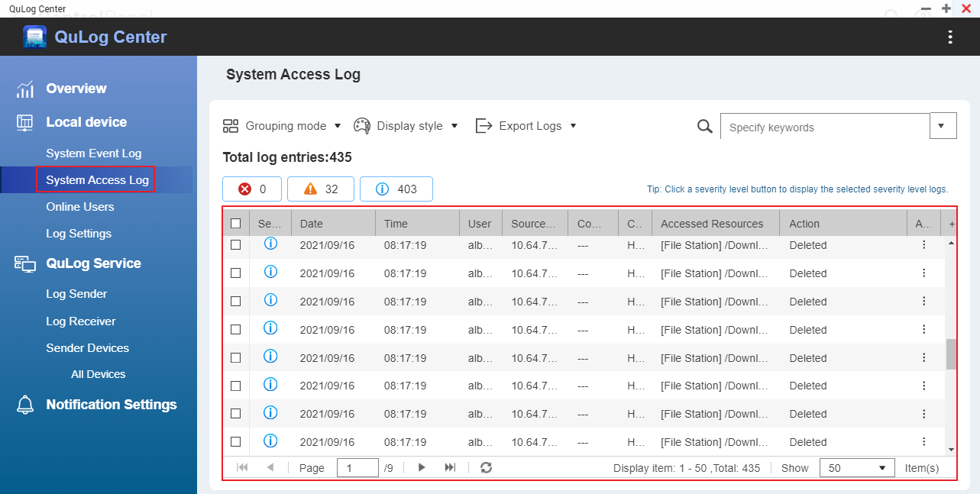Check the first log entry's checkbox
This screenshot has height=494, width=980.
tap(235, 245)
